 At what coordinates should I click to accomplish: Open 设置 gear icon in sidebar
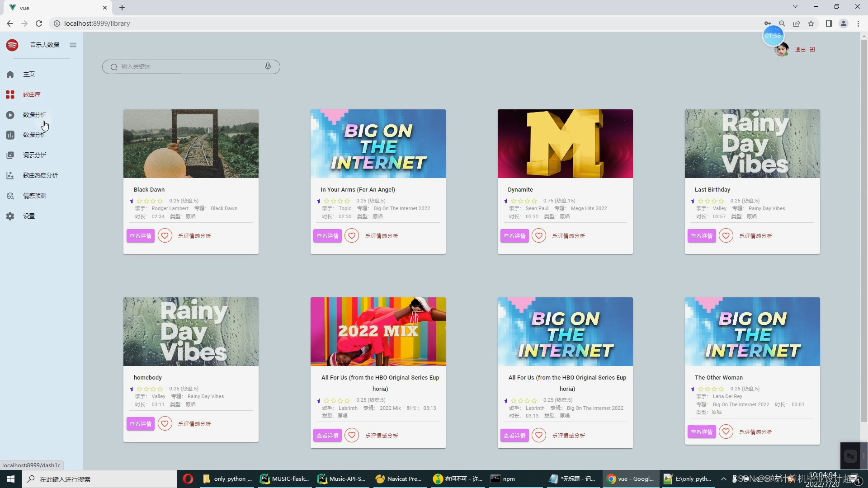coord(10,216)
